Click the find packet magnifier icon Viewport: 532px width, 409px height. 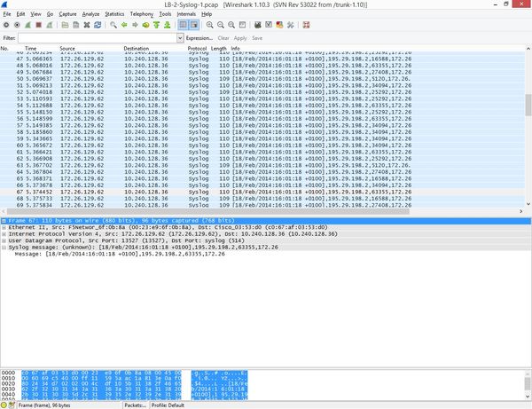[113, 26]
